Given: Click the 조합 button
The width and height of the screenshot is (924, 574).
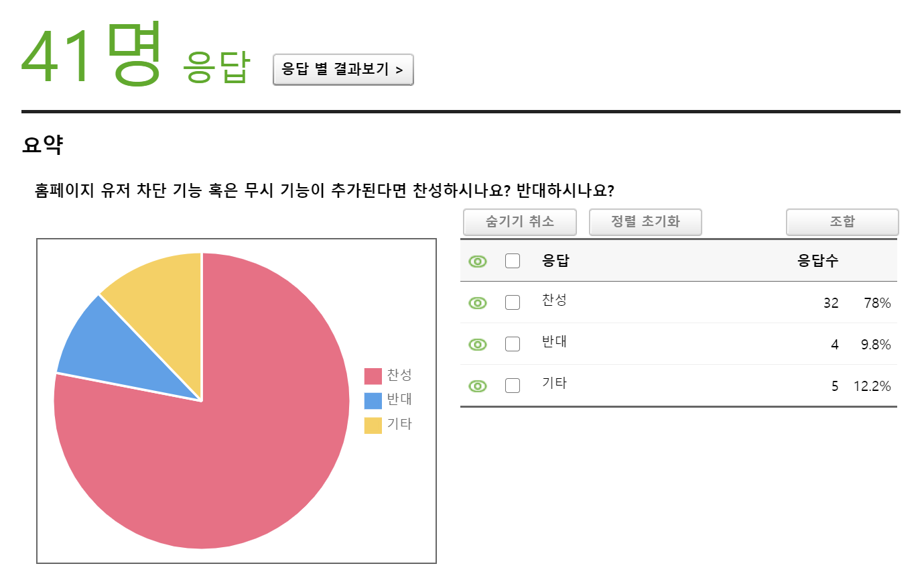Looking at the screenshot, I should pyautogui.click(x=842, y=222).
